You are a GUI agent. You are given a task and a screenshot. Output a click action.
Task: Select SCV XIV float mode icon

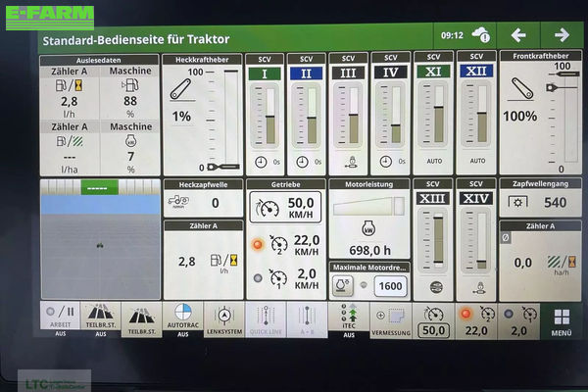(x=479, y=288)
